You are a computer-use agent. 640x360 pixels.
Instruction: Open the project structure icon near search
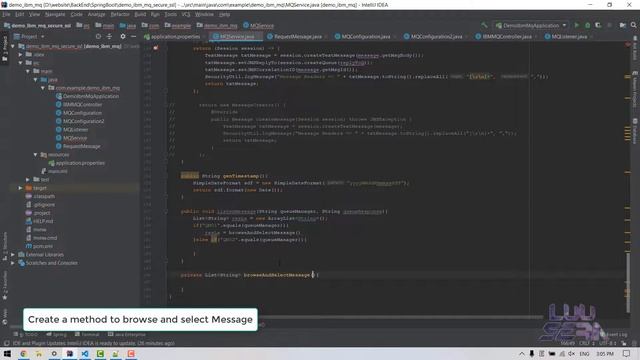click(622, 25)
